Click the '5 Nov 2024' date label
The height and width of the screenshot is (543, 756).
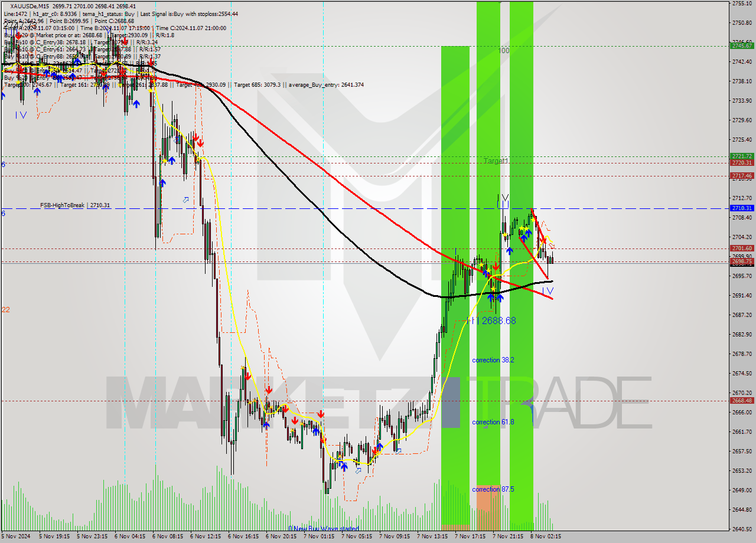pos(15,537)
